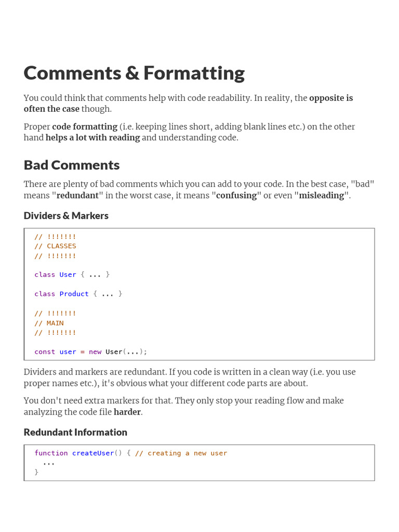Click the "Comments & Formatting" main title

(134, 73)
